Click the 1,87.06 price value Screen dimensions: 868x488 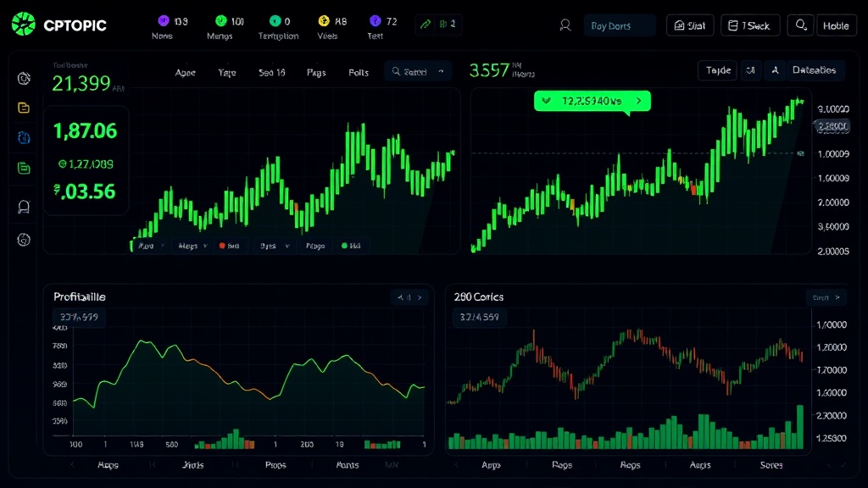(86, 131)
